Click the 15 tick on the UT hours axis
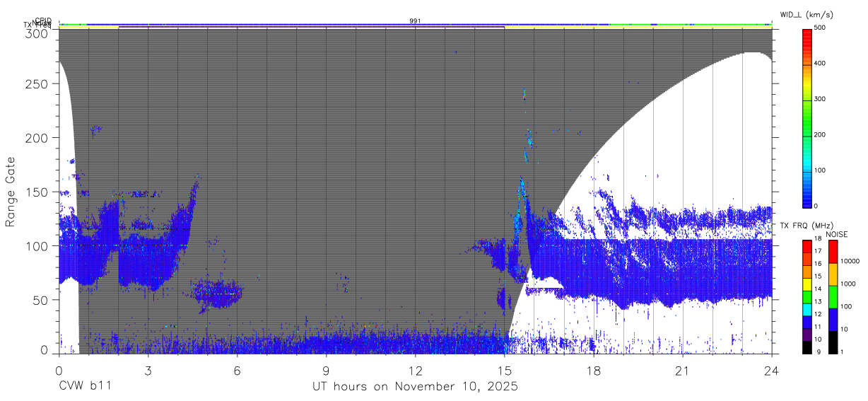The height and width of the screenshot is (401, 868). (x=504, y=370)
